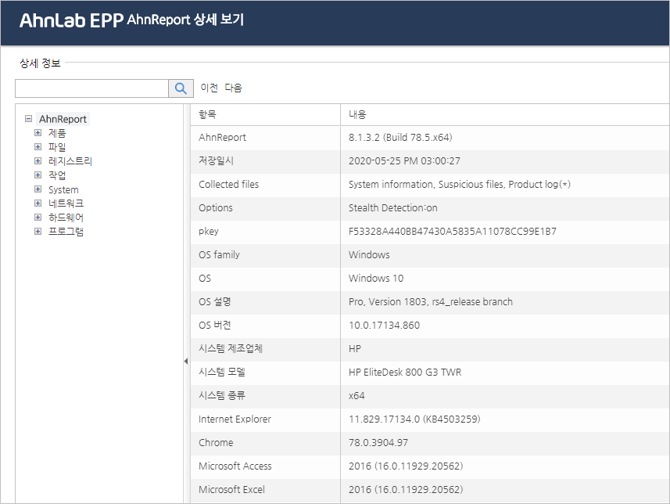
Task: Jump to the next match with 다음
Action: (x=232, y=88)
